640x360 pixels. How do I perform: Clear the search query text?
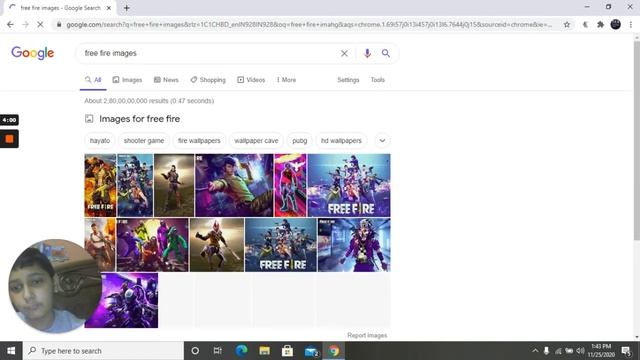[344, 53]
